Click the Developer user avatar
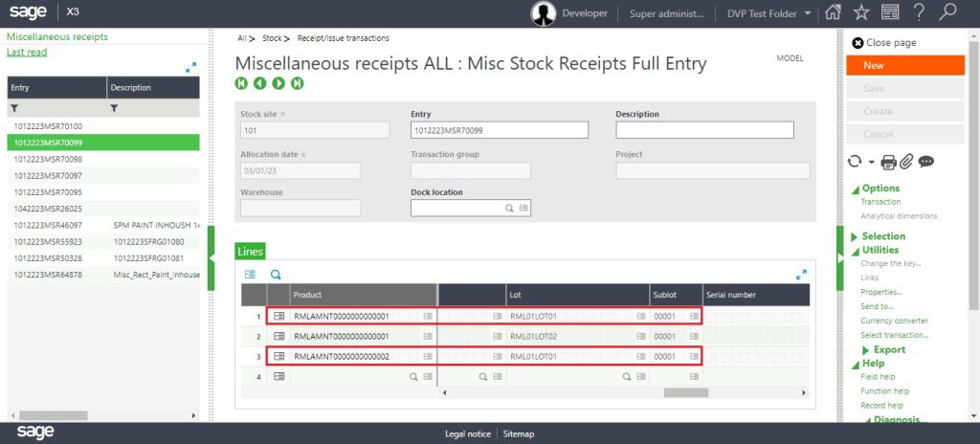 [x=544, y=13]
